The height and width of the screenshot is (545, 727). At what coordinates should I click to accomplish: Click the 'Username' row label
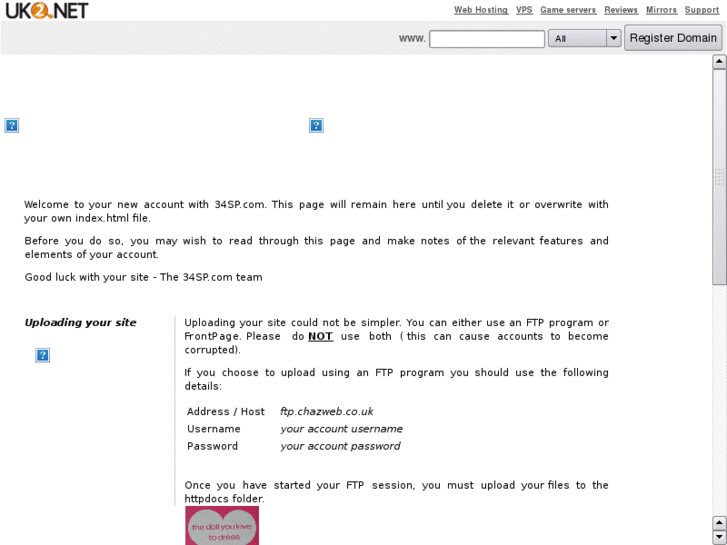(x=214, y=429)
